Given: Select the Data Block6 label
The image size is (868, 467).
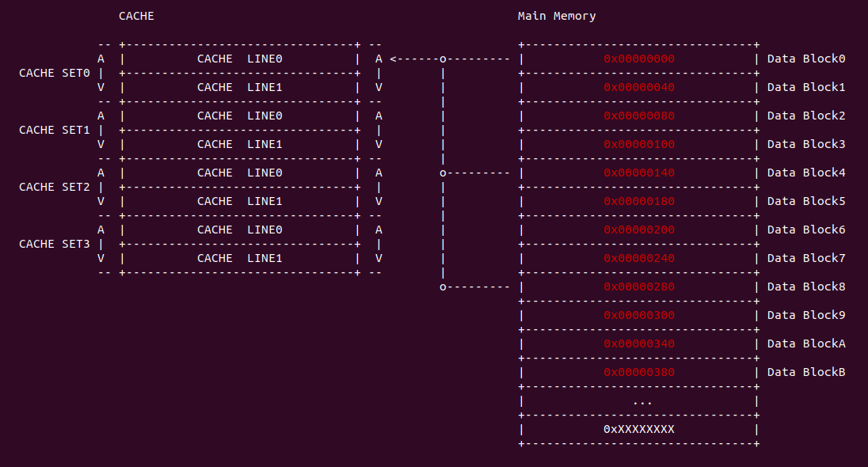Looking at the screenshot, I should point(806,230).
